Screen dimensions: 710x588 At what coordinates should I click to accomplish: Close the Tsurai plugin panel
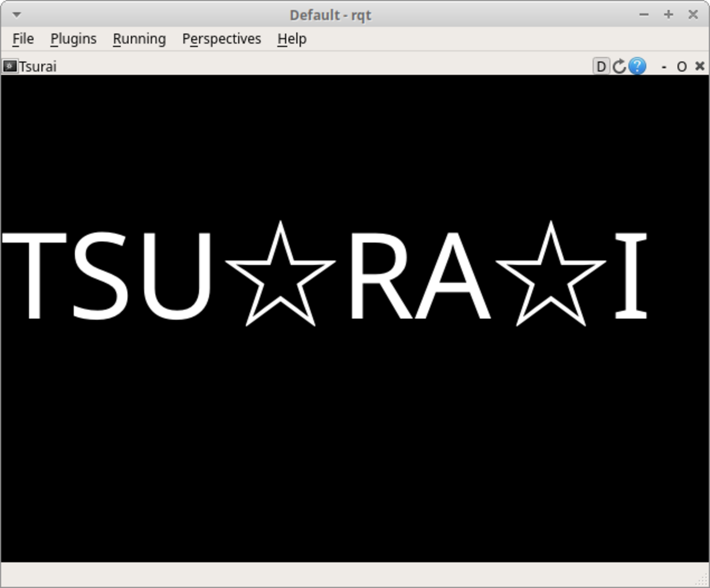point(700,66)
